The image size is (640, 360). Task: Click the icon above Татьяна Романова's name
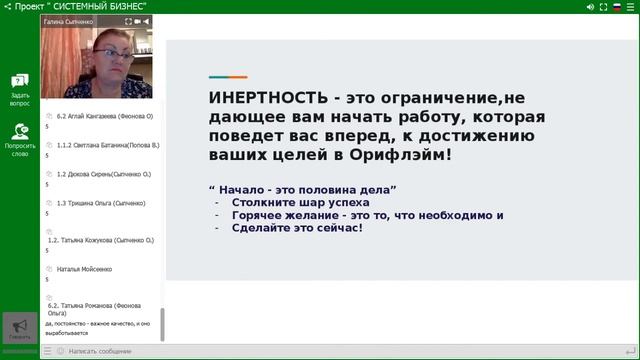tap(49, 298)
